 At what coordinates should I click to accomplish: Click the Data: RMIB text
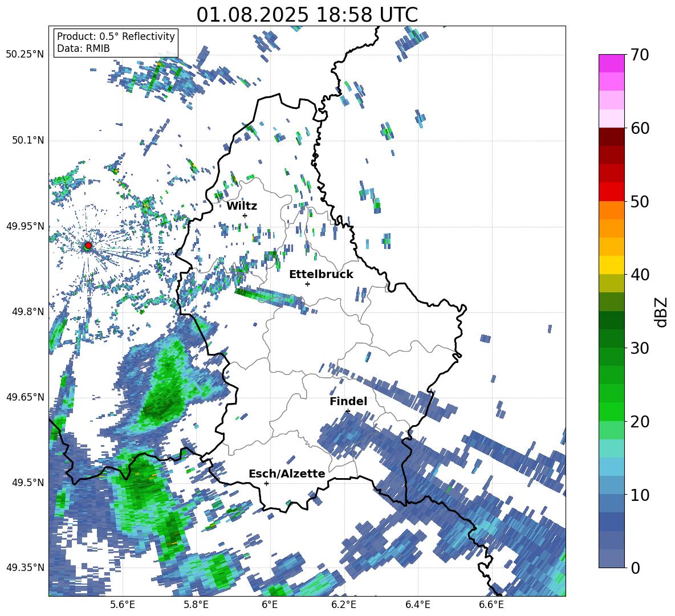point(83,48)
